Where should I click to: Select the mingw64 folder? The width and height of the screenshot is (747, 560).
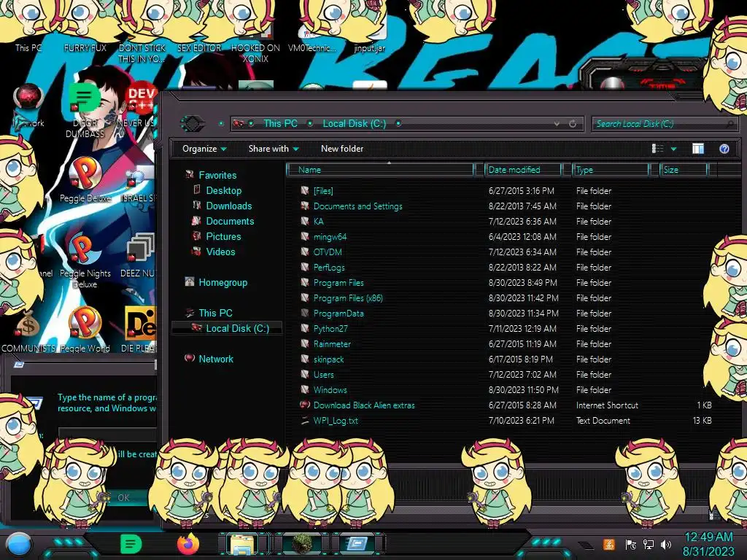330,237
